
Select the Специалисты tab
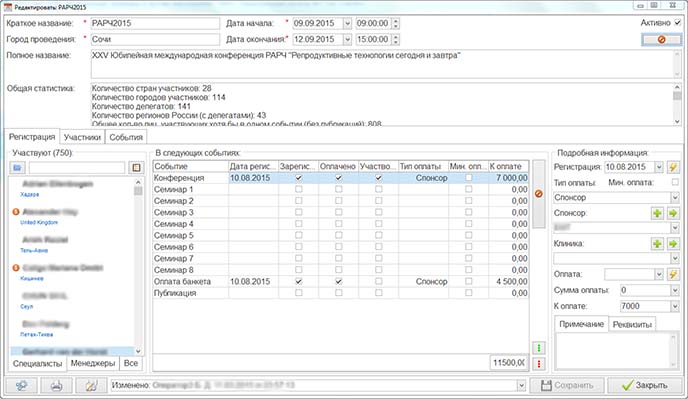pos(37,363)
